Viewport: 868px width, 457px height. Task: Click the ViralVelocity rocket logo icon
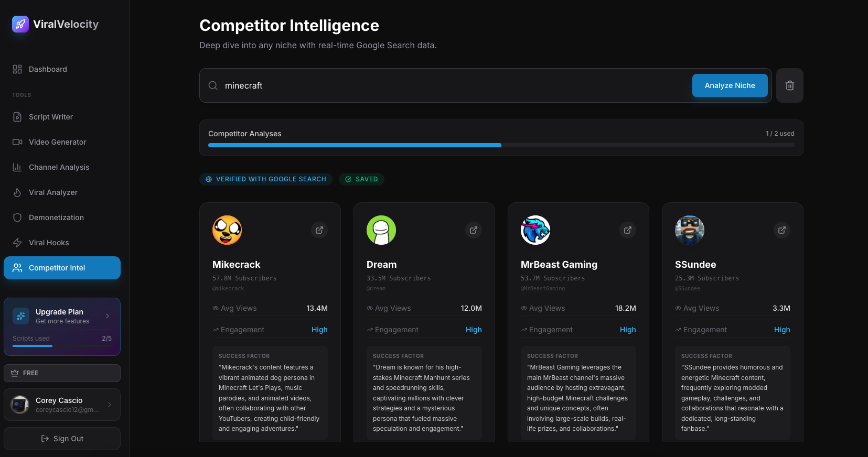[20, 24]
